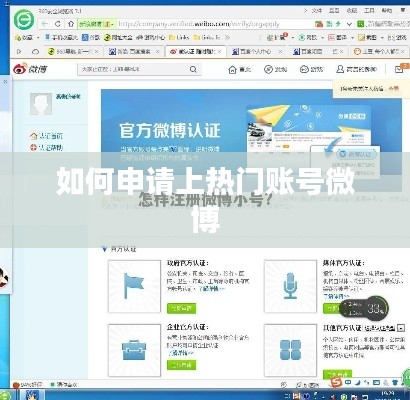Open the 谷歌 bookmark
Viewport: 410px width, 400px height.
(x=91, y=37)
